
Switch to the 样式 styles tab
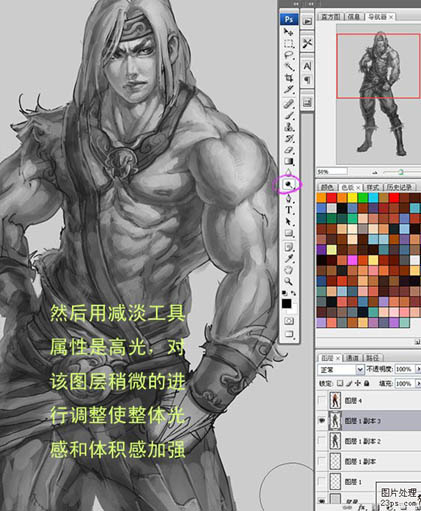pyautogui.click(x=373, y=187)
